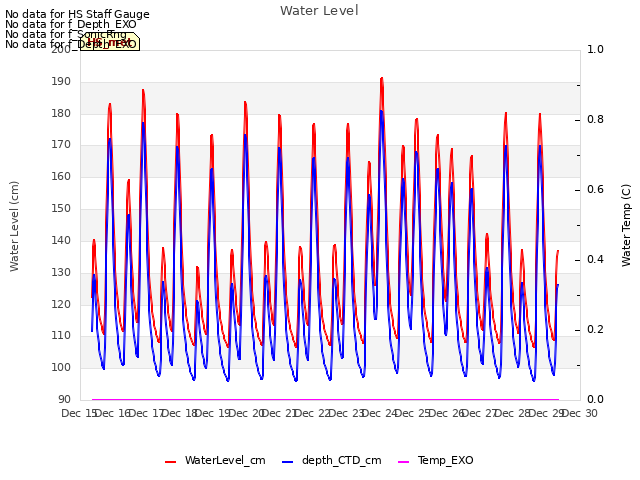Click the 'No data for HS Staff Gauge' message
This screenshot has height=480, width=640.
pos(77,14)
